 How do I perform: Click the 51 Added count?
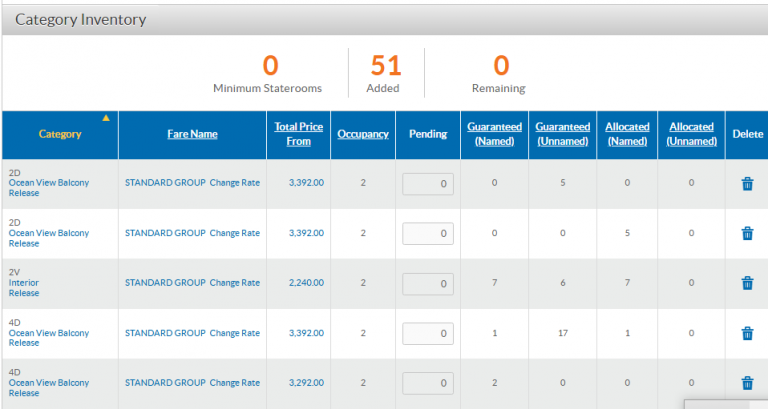pyautogui.click(x=385, y=65)
